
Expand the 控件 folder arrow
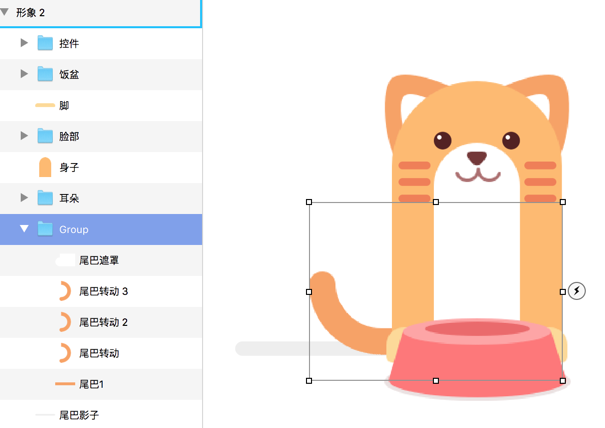point(24,43)
